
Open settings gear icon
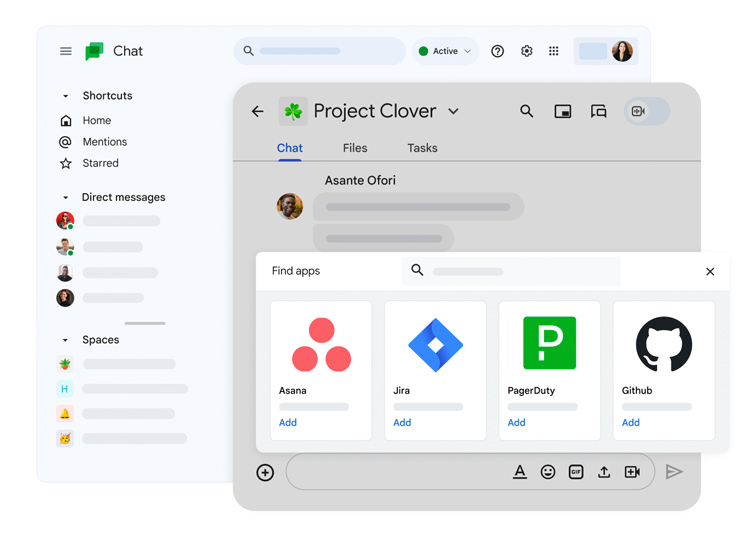click(527, 51)
